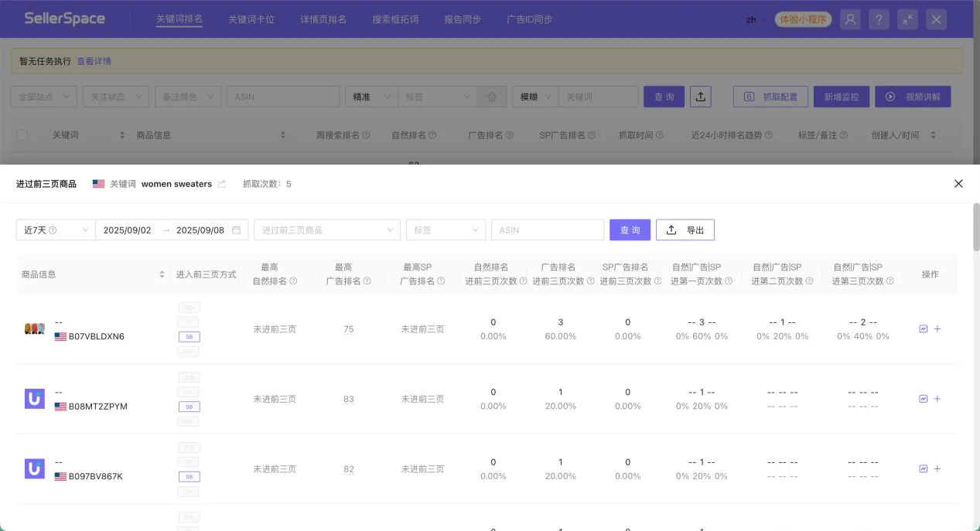Click calendar icon in date range picker
Screen dimensions: 980x531
click(237, 230)
